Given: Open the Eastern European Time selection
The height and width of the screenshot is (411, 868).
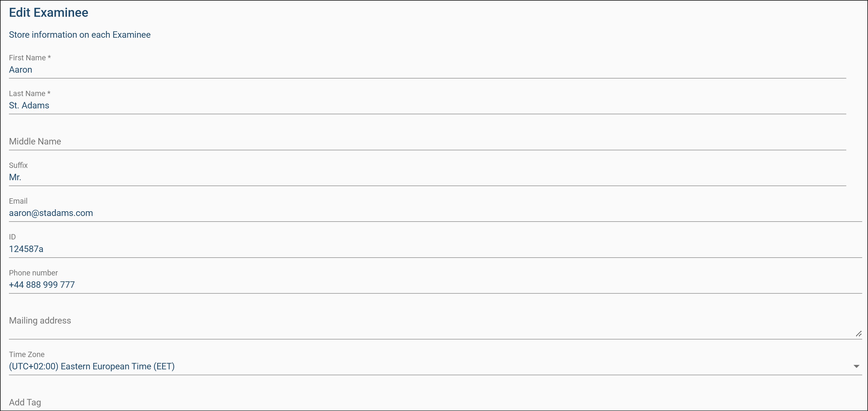Looking at the screenshot, I should [92, 367].
